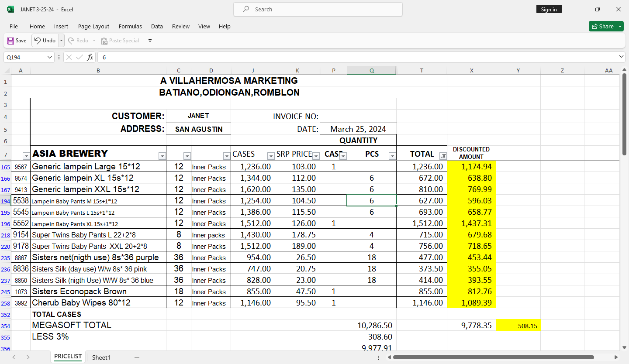
Task: Click the horizontal scrollbar left arrow
Action: (389, 357)
